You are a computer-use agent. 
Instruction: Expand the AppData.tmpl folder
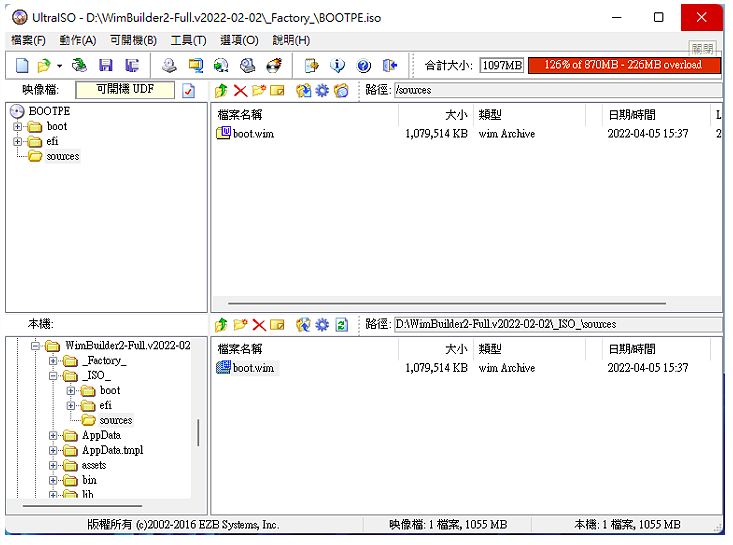tap(53, 451)
